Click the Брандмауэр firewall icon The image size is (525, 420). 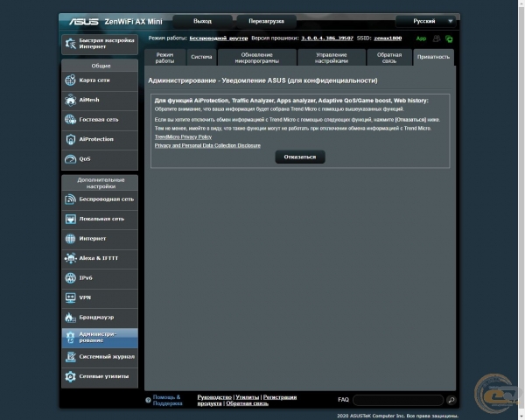70,318
